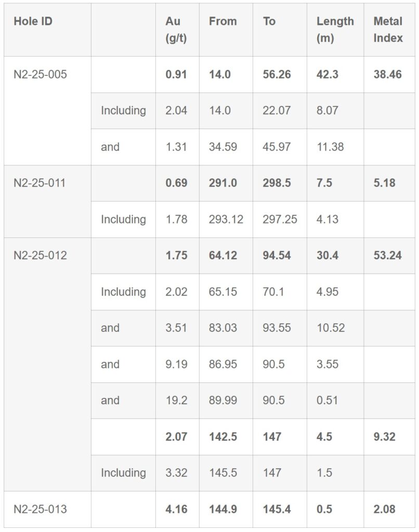
Task: Select the Metal Index column header
Action: coord(388,30)
